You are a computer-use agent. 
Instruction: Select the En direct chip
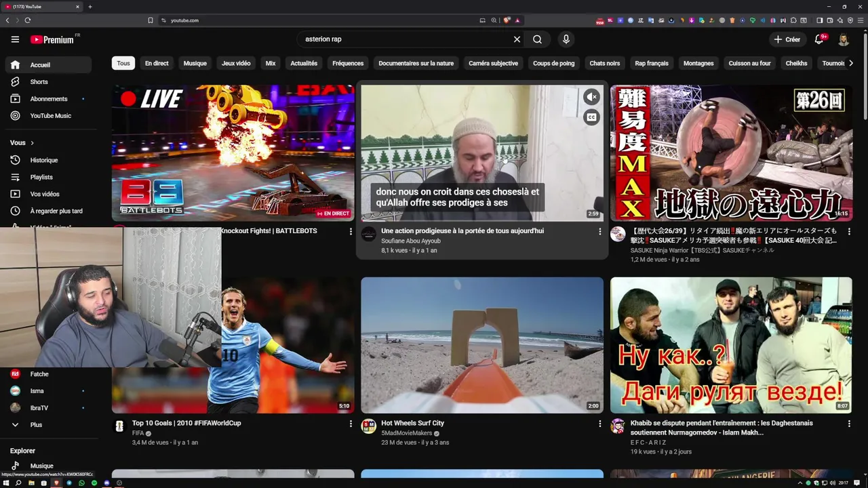click(157, 63)
